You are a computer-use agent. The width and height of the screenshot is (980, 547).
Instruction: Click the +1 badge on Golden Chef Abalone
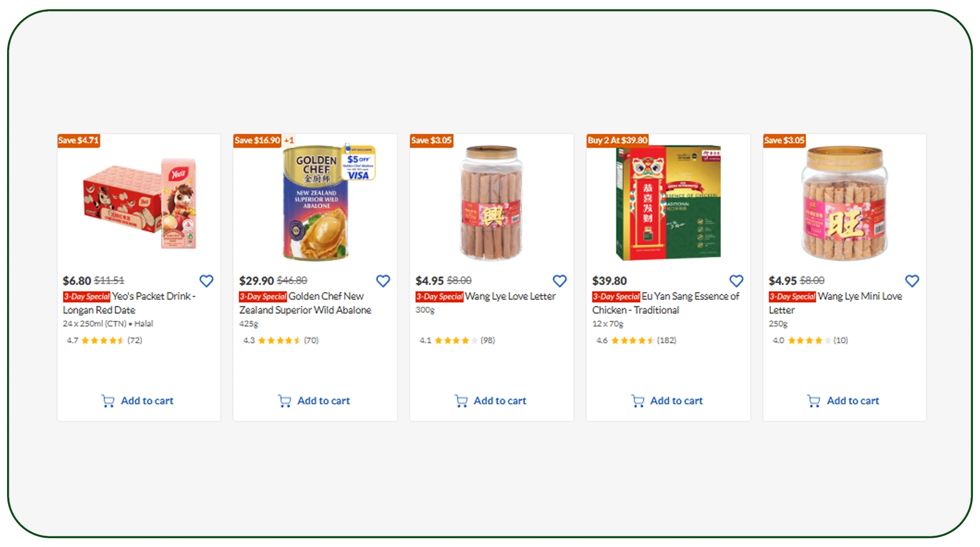(289, 140)
